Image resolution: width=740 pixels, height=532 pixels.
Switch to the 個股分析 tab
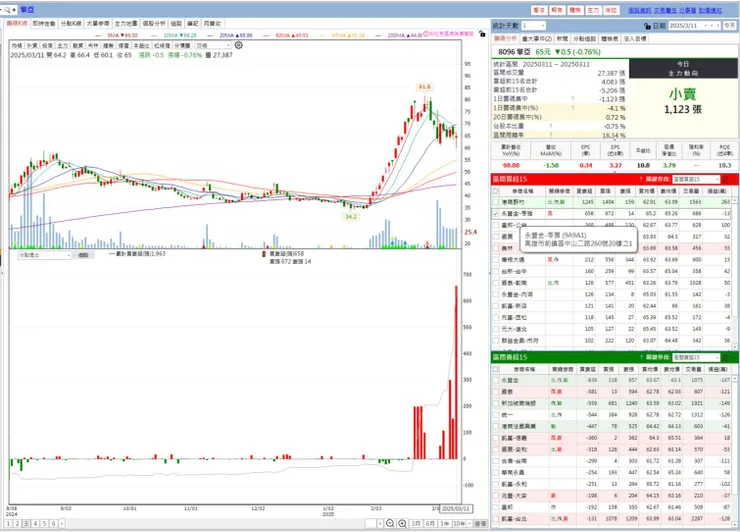[154, 23]
